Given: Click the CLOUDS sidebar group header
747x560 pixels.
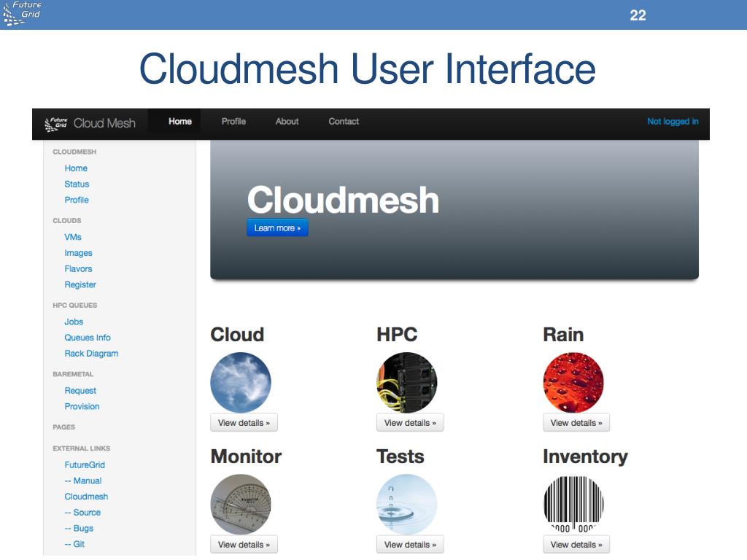Looking at the screenshot, I should pyautogui.click(x=66, y=220).
